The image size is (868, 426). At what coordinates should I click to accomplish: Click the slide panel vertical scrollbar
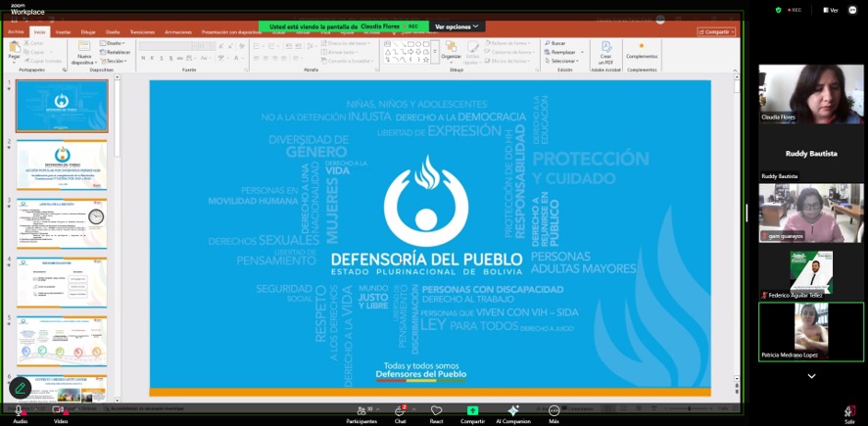point(117,238)
